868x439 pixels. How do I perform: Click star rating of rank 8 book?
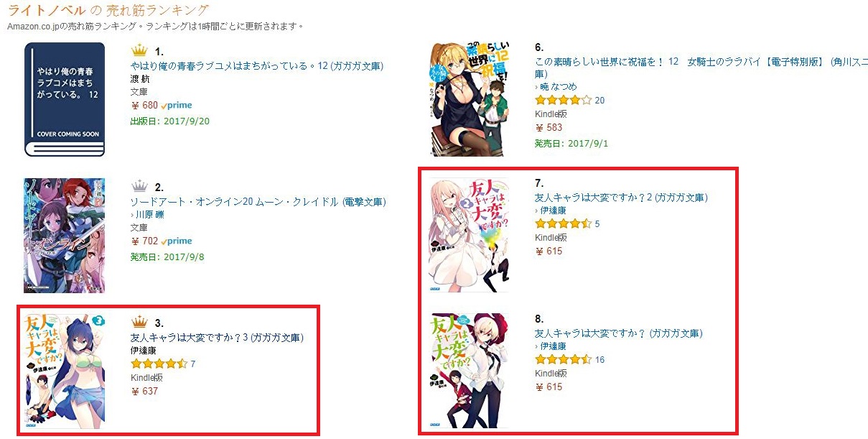[x=564, y=359]
